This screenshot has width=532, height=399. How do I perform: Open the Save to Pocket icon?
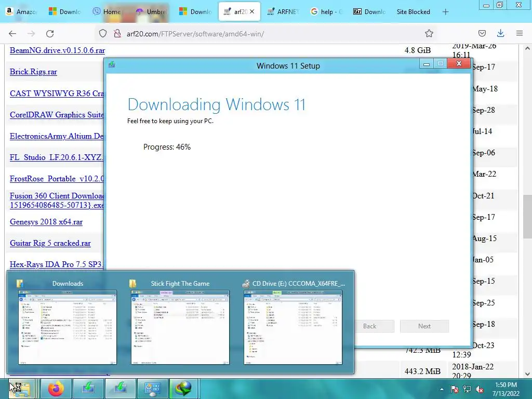(x=482, y=33)
